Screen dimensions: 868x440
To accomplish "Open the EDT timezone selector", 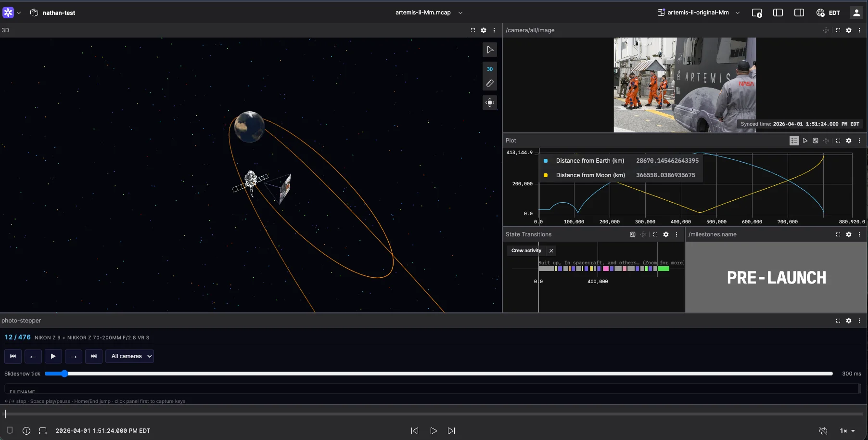I will 828,13.
